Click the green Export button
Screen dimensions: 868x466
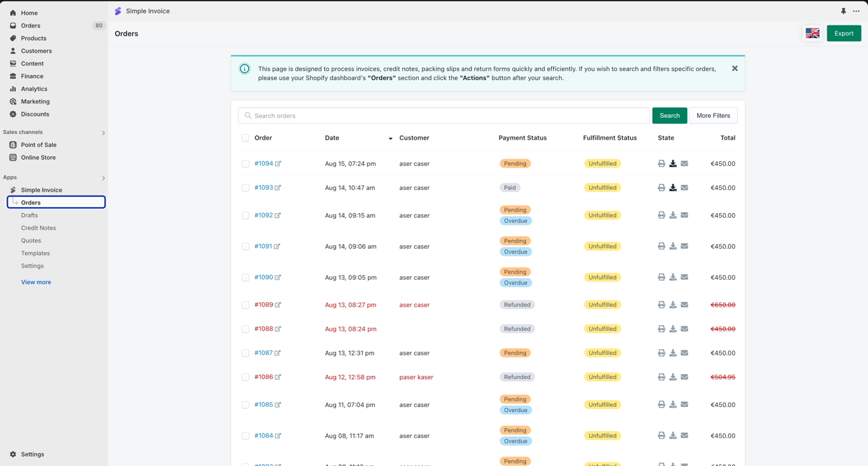844,34
